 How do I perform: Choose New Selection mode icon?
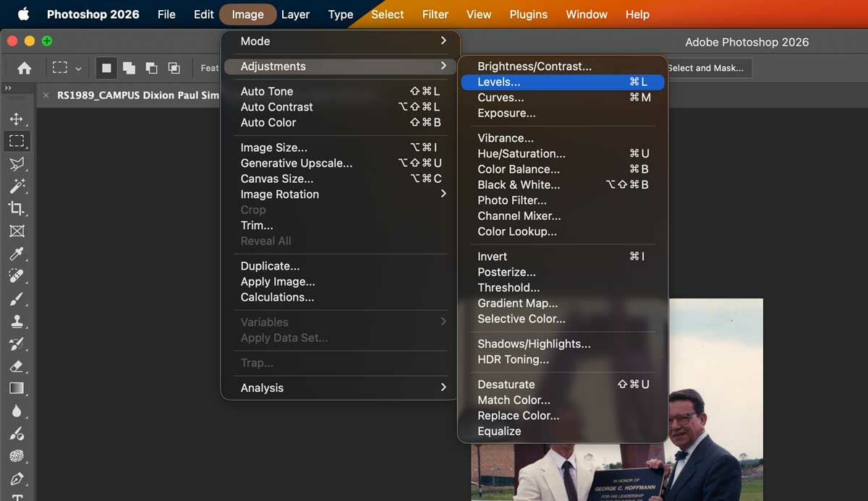click(106, 68)
